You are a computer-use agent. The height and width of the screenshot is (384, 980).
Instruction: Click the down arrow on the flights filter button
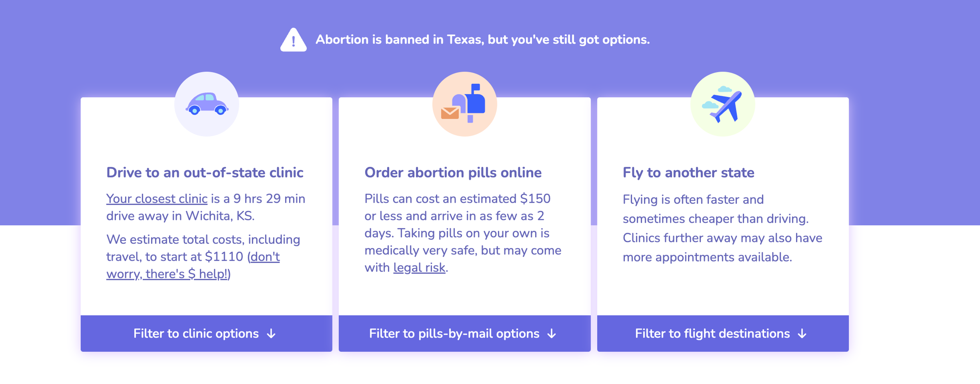(802, 333)
